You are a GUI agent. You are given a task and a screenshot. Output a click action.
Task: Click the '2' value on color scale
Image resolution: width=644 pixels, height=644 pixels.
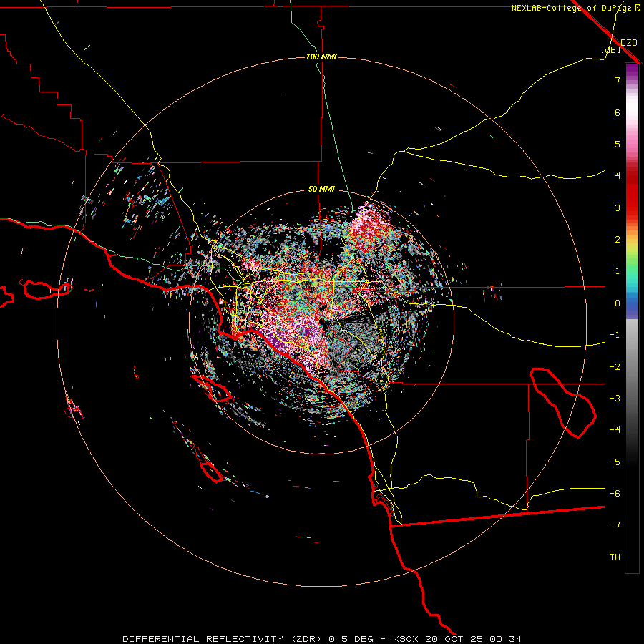618,240
